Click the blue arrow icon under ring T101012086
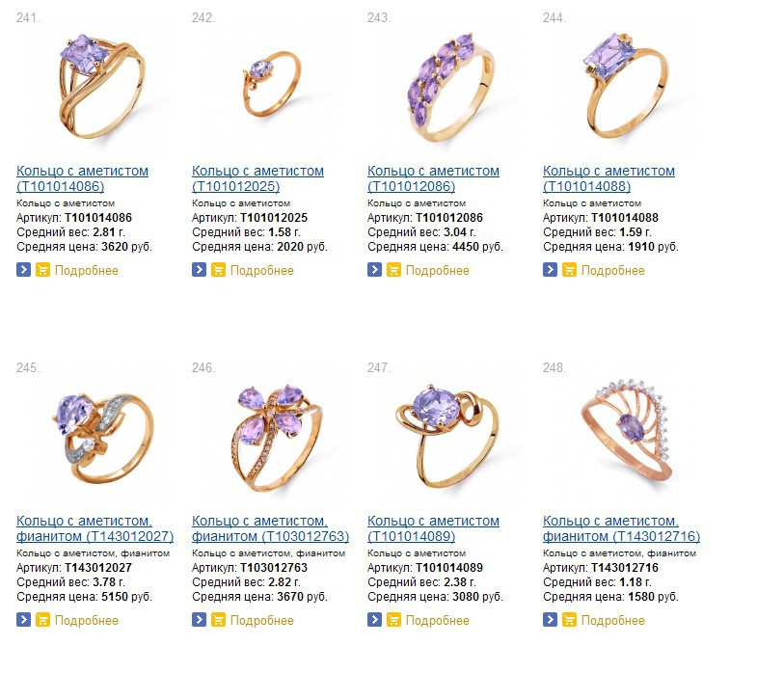757x700 pixels. tap(374, 269)
